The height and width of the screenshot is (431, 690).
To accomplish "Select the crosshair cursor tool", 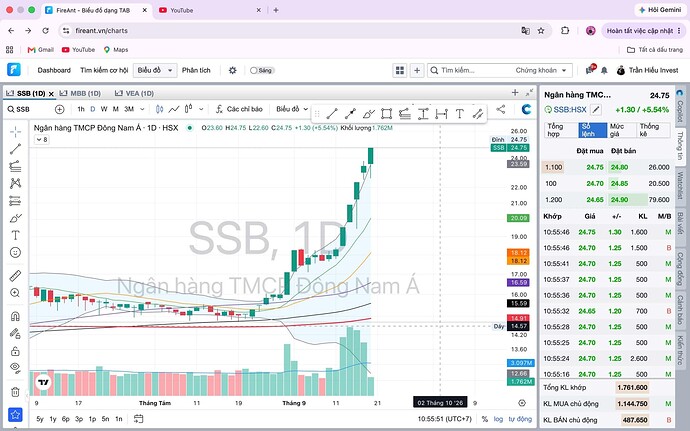I will [15, 132].
